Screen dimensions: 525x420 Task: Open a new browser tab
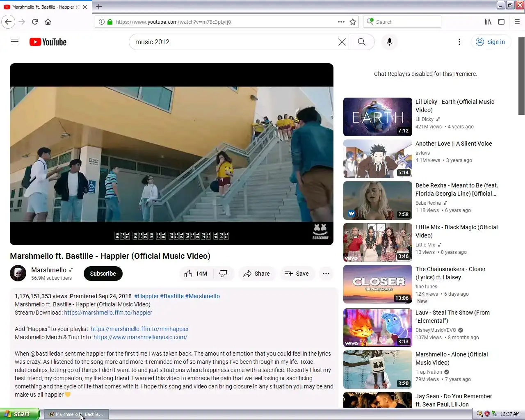(99, 7)
